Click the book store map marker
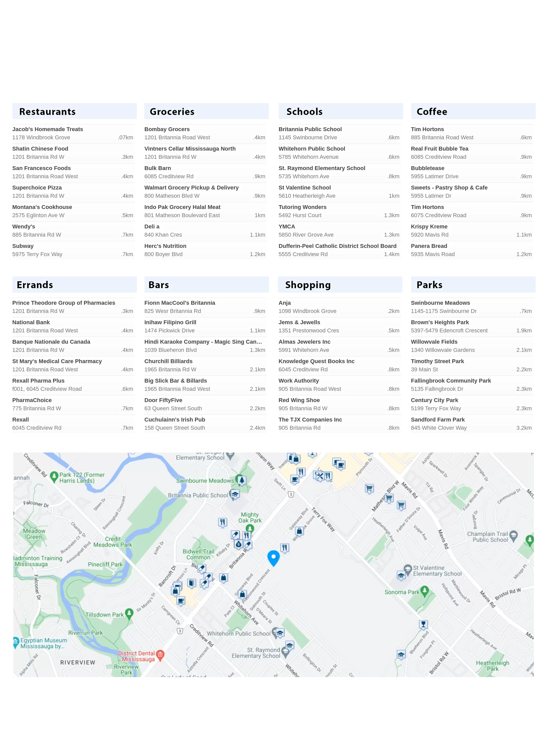This screenshot has height=747, width=560. pos(192,583)
